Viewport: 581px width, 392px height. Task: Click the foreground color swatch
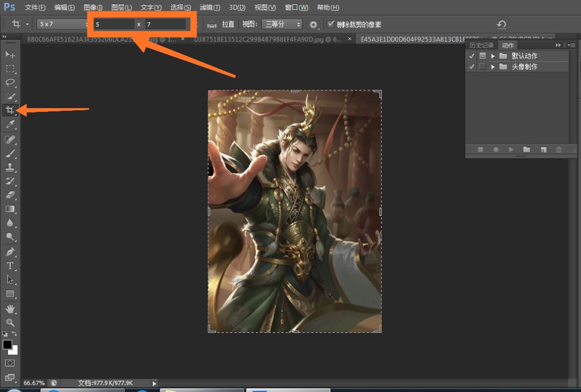pyautogui.click(x=8, y=344)
